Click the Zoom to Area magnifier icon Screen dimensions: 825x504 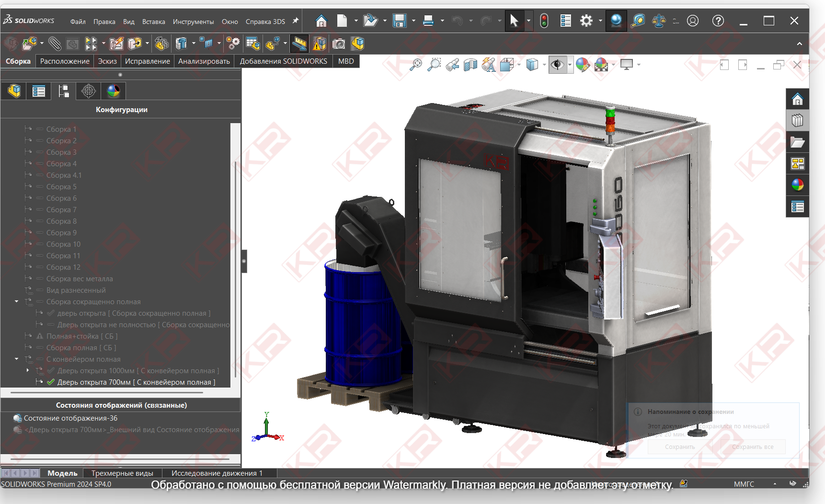click(434, 65)
